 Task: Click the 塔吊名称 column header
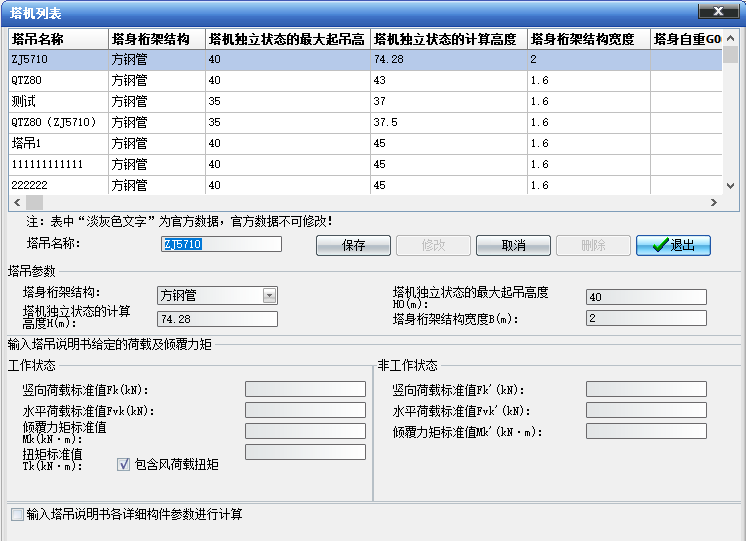(59, 39)
